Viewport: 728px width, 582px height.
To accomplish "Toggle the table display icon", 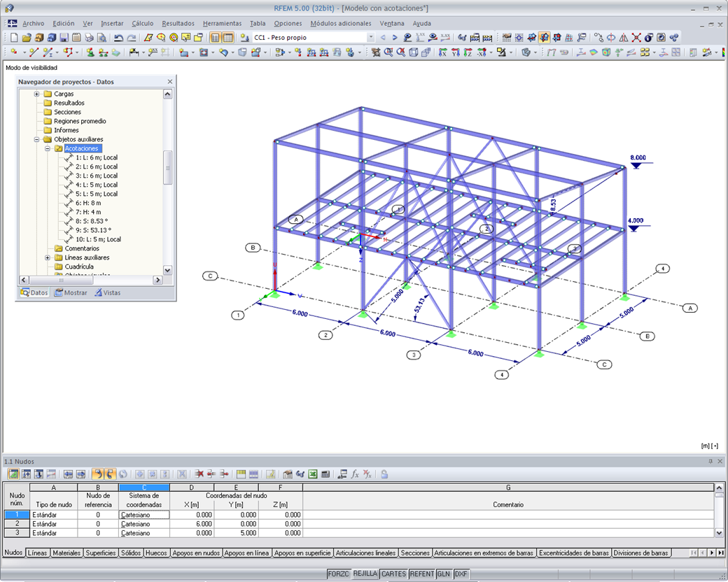I will click(228, 38).
